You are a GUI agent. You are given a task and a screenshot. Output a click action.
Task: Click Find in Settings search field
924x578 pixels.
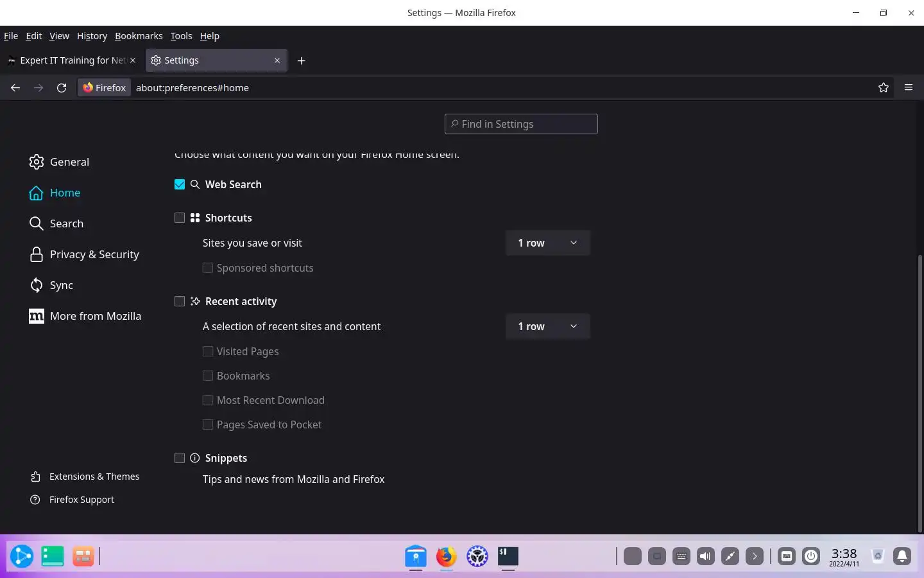(x=521, y=124)
